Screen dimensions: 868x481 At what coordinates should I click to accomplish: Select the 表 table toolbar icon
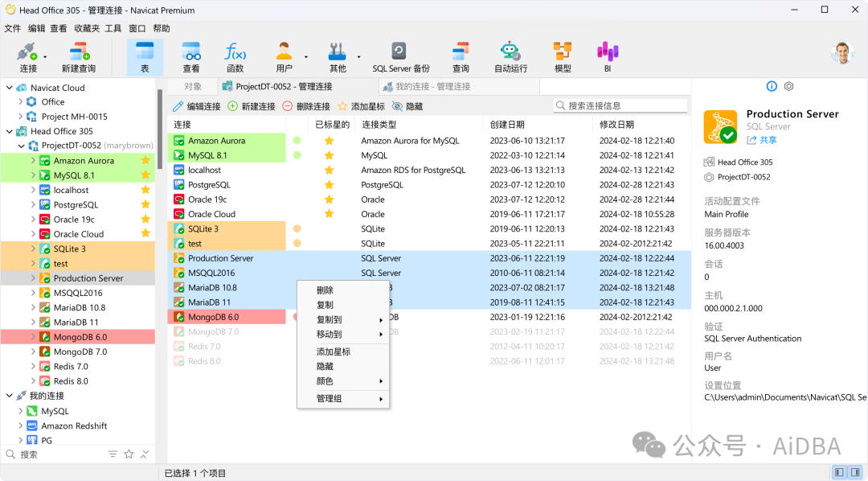[145, 51]
